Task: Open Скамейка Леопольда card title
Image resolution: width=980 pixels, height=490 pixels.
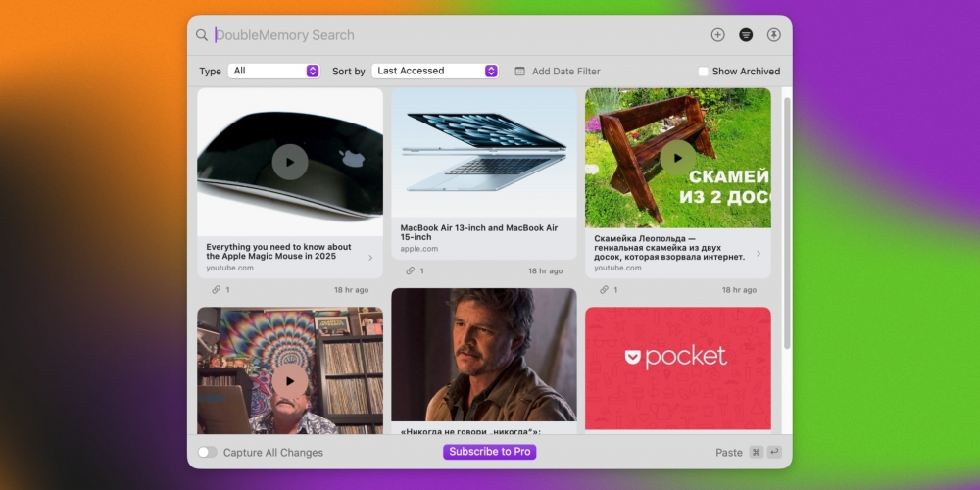Action: [669, 248]
